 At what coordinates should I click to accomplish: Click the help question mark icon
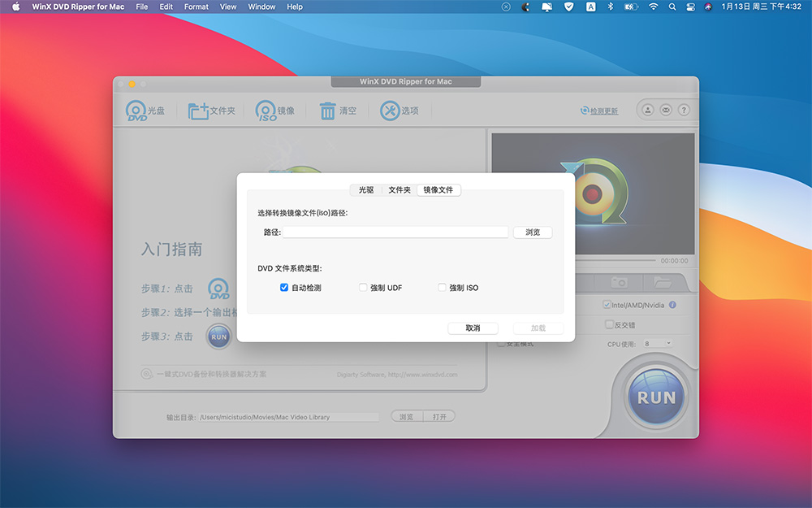pos(684,110)
